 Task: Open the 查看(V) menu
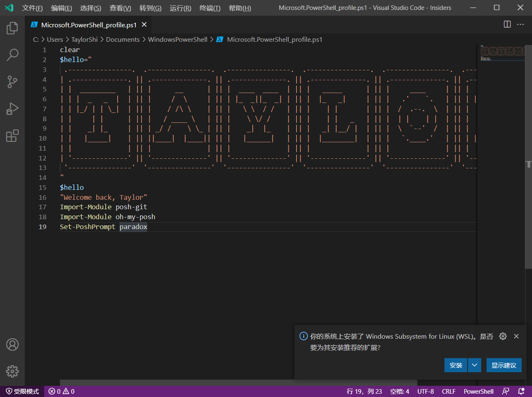coord(120,8)
